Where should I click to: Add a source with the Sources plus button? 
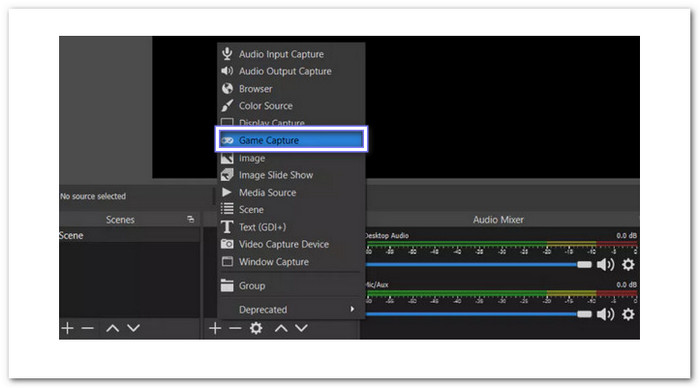pos(215,328)
